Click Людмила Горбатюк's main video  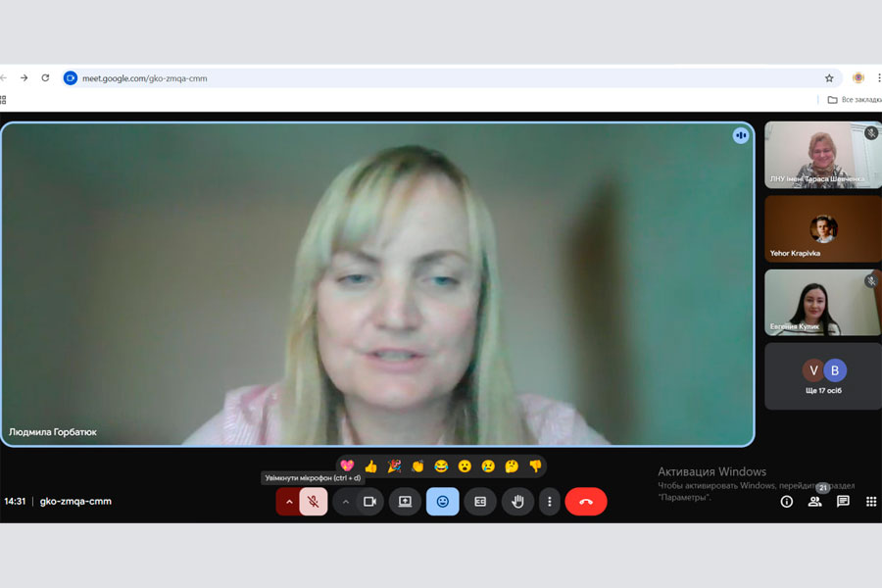pos(377,284)
